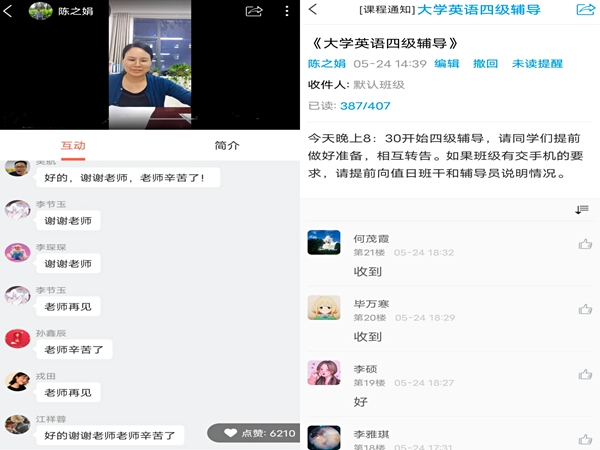The image size is (600, 450).
Task: Send 未读提醒 to unread recipients
Action: [x=537, y=64]
